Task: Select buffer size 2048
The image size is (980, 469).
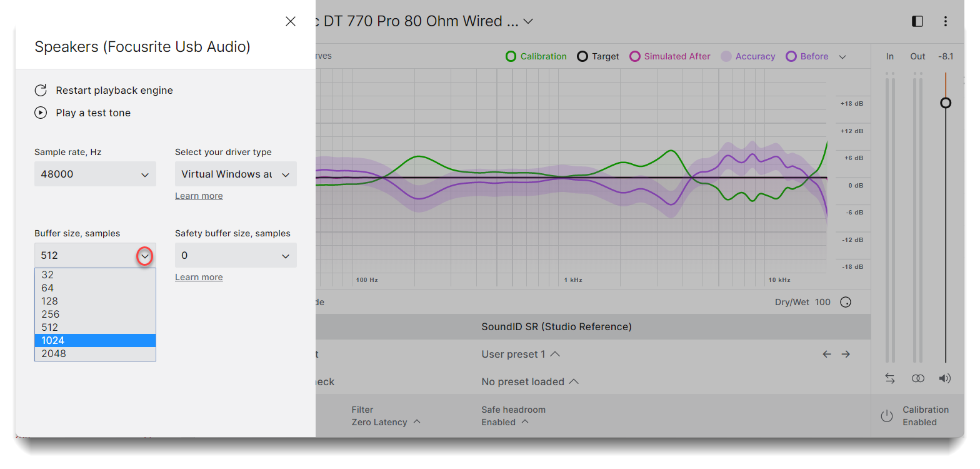Action: click(95, 353)
